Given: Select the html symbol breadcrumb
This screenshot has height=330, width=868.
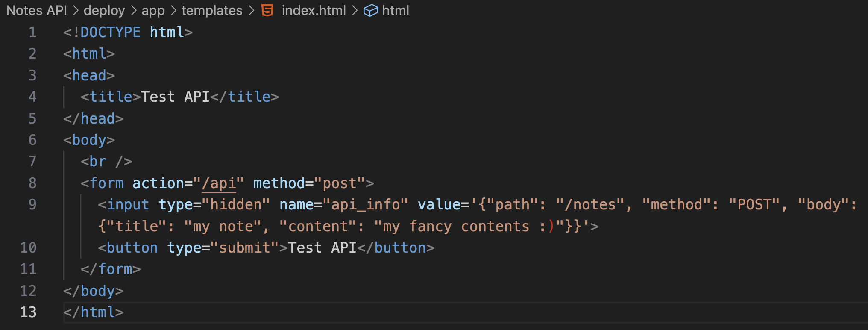Looking at the screenshot, I should click(x=396, y=10).
